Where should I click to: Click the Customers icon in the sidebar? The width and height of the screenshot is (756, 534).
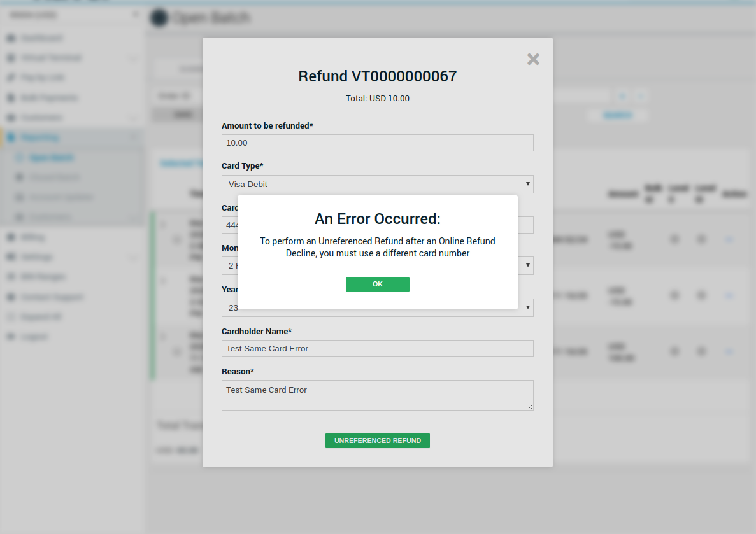click(10, 118)
